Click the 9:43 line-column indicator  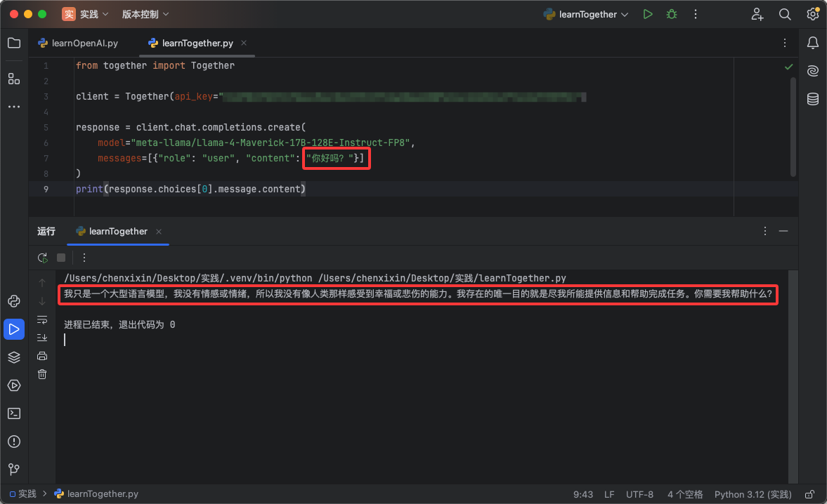click(x=582, y=494)
